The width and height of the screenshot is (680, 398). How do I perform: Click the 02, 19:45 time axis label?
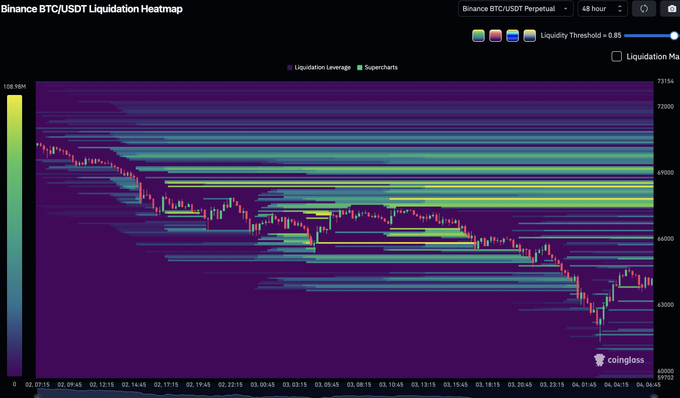[198, 385]
